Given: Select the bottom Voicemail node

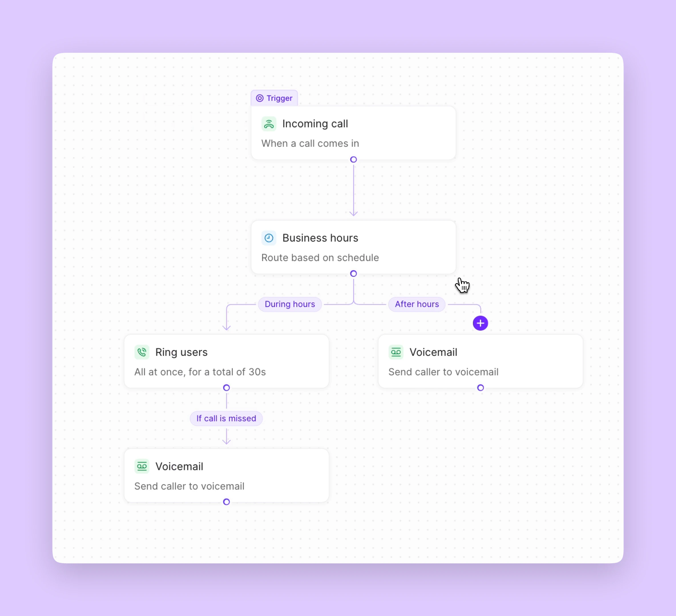Looking at the screenshot, I should 227,476.
